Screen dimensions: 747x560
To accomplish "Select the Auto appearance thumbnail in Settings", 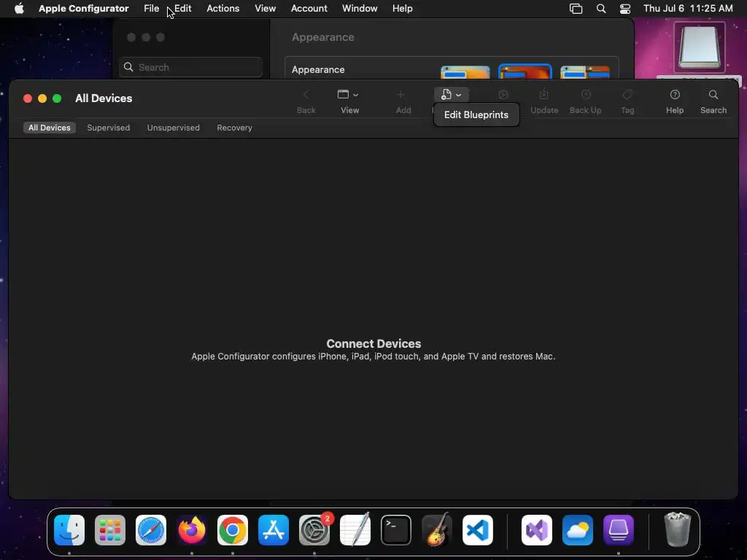I will pos(584,72).
